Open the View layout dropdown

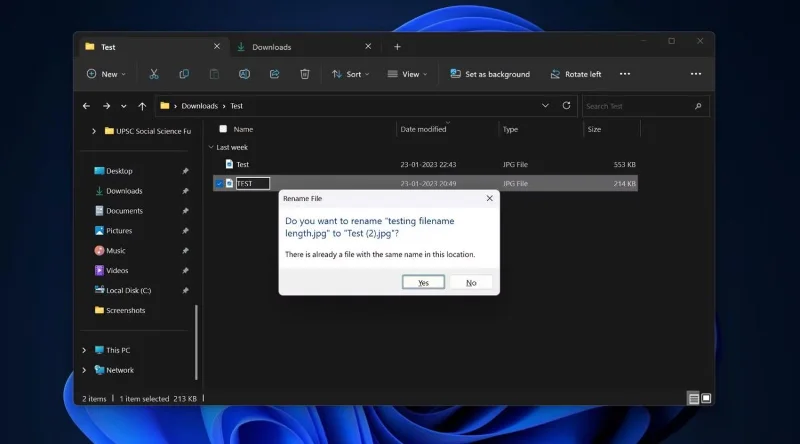[x=407, y=74]
